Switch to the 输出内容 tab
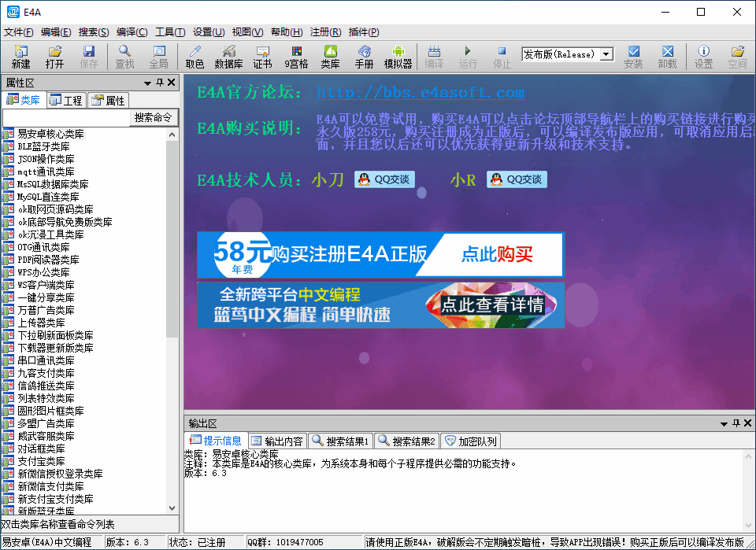The height and width of the screenshot is (550, 756). 278,441
